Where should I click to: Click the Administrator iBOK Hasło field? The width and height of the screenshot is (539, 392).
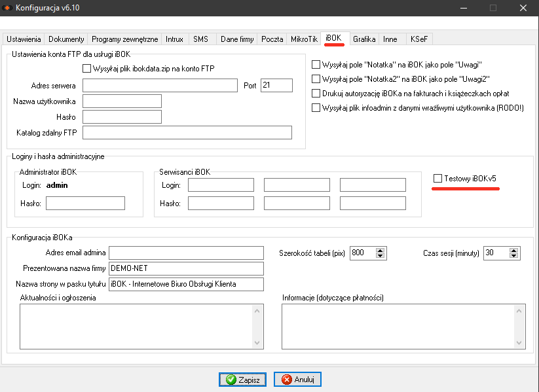[x=85, y=204]
